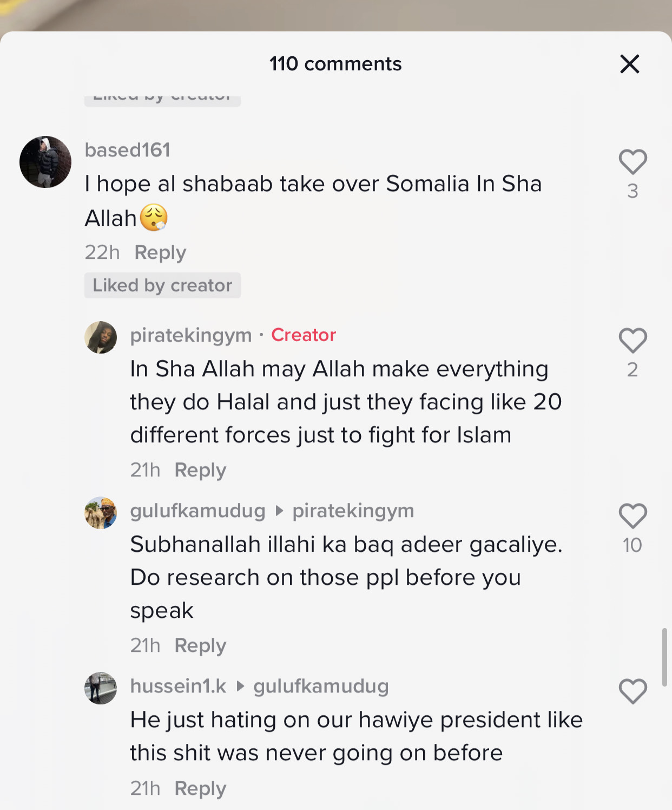Open gulufkamudug username on third comment

[x=198, y=511]
